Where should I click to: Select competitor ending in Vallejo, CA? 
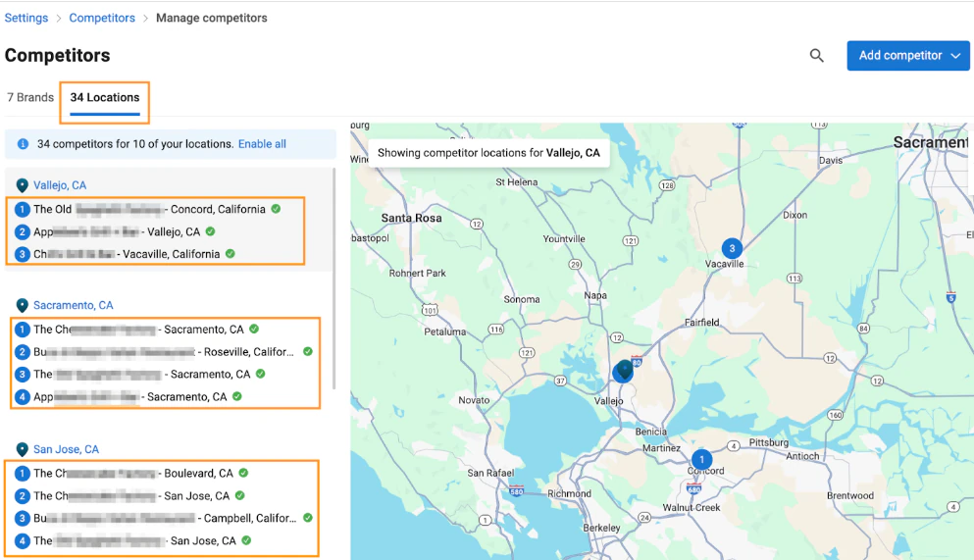(x=115, y=231)
